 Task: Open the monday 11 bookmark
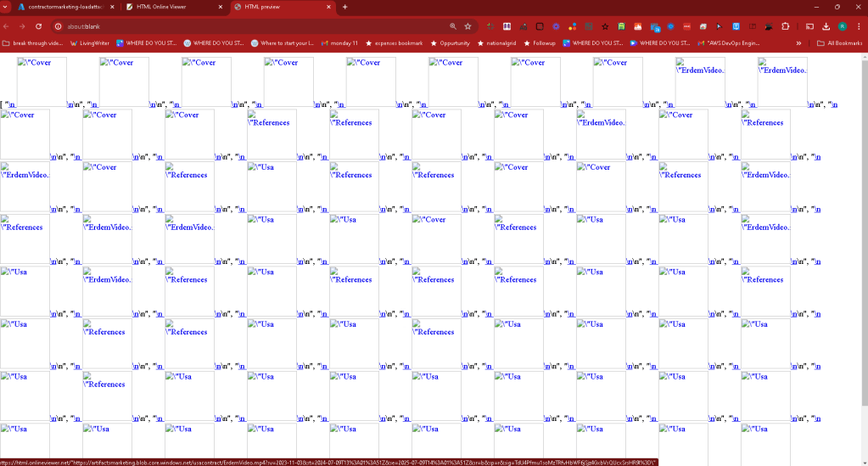[339, 42]
